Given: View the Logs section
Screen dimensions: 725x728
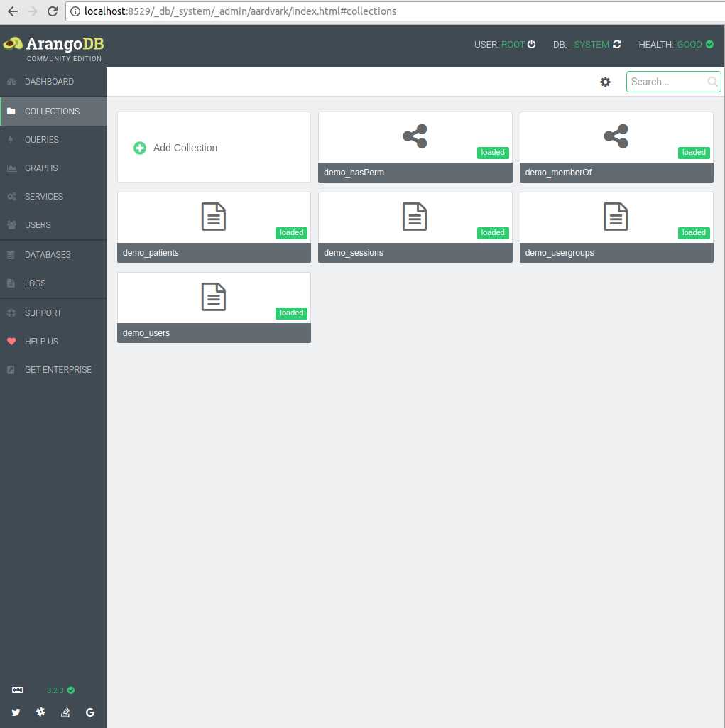Looking at the screenshot, I should tap(53, 283).
